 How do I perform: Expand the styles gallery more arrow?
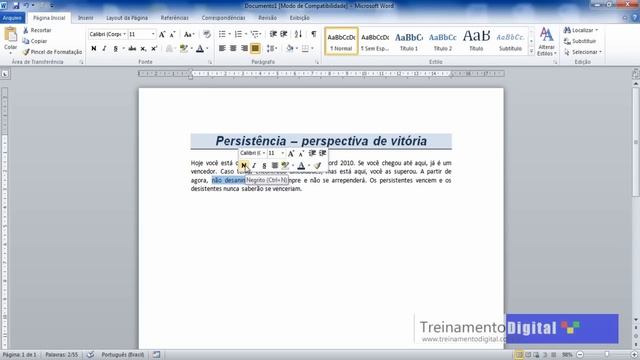tap(531, 51)
